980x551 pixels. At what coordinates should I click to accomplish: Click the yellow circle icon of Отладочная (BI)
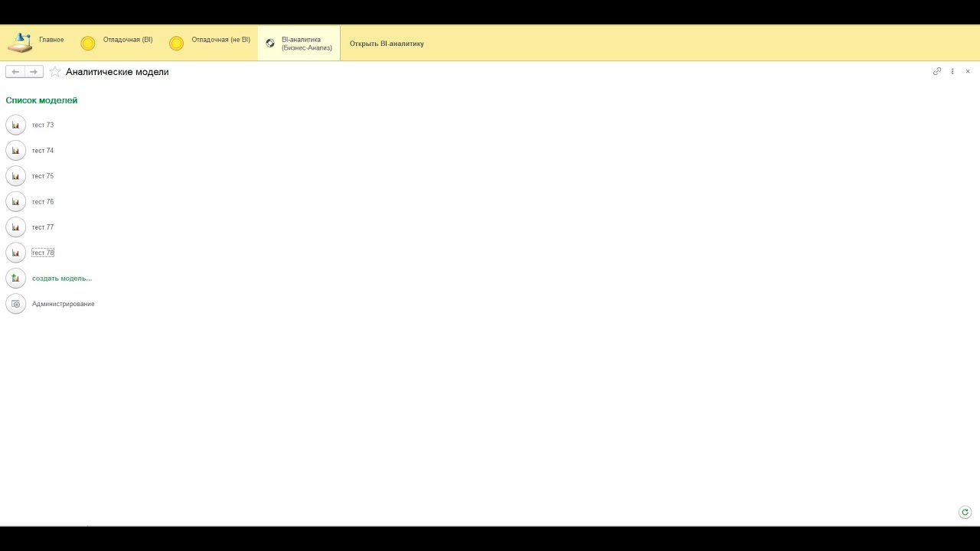[88, 44]
